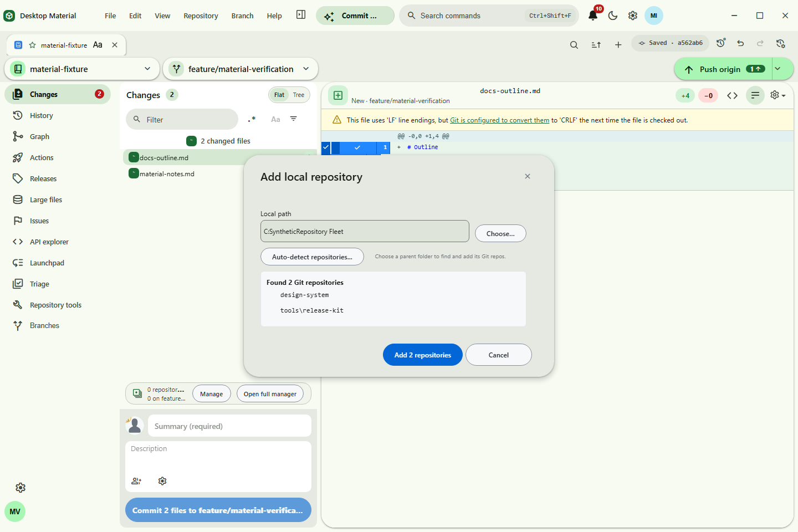The width and height of the screenshot is (798, 532).
Task: Click the notifications bell icon
Action: point(593,16)
